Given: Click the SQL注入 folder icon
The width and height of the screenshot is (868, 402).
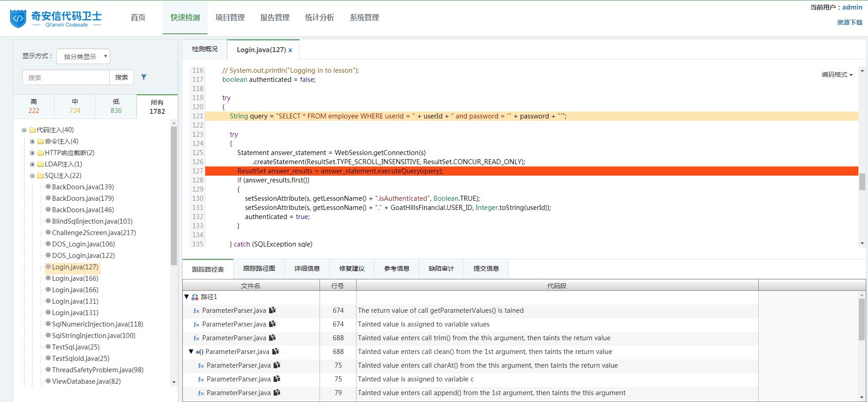Looking at the screenshot, I should (40, 176).
